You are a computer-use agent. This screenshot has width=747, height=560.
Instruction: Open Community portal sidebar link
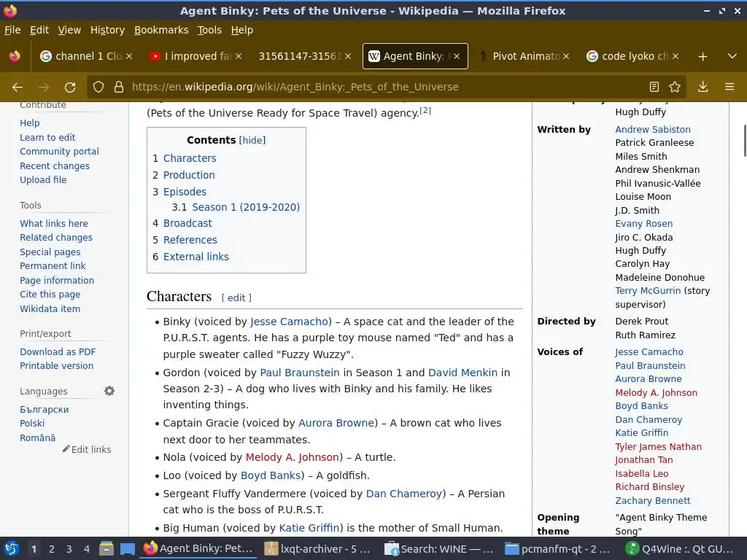[59, 151]
